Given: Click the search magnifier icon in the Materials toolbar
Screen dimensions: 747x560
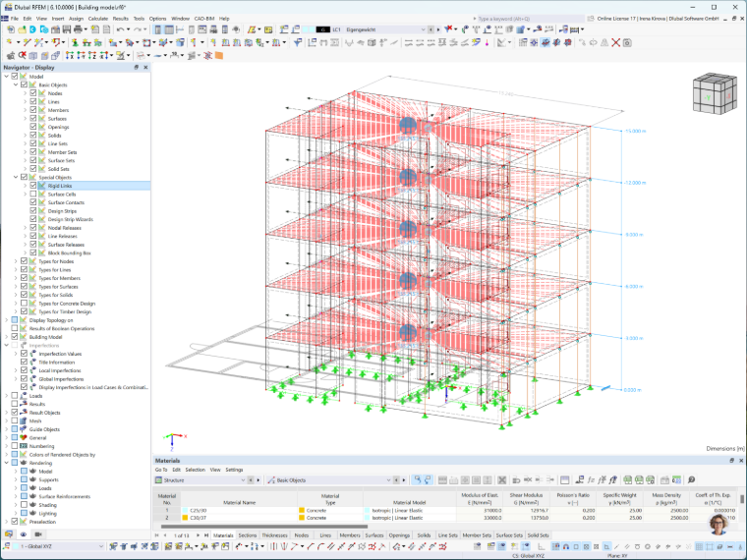Looking at the screenshot, I should point(691,479).
